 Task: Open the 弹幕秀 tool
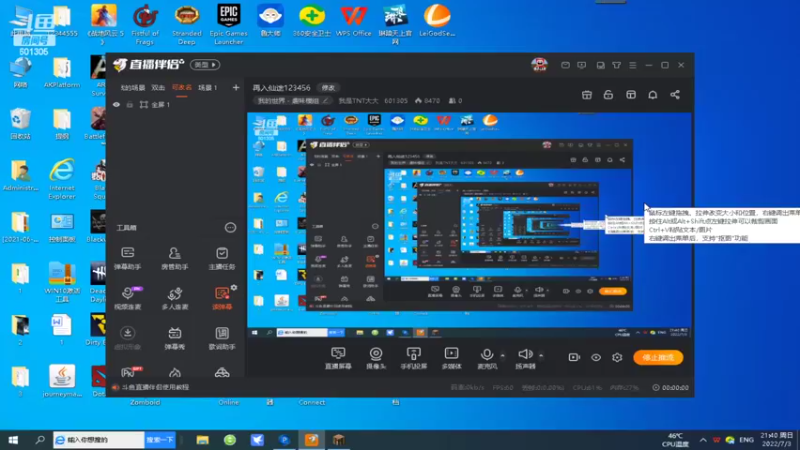pyautogui.click(x=174, y=338)
